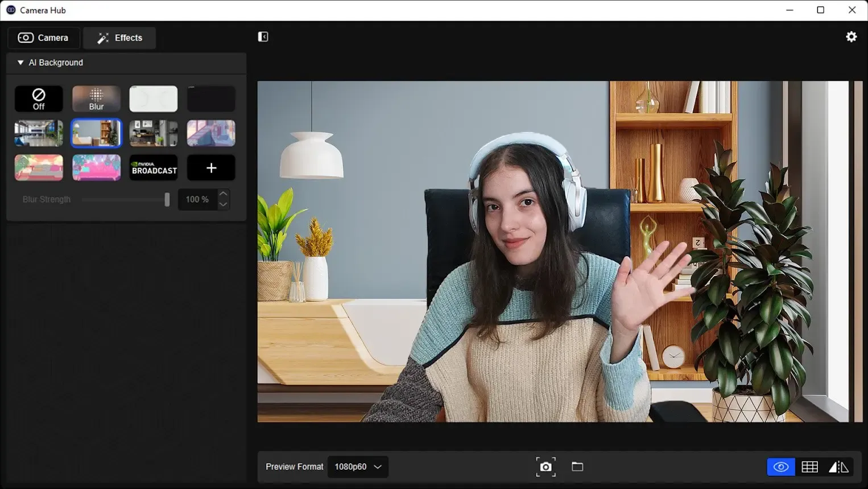This screenshot has height=489, width=868.
Task: Toggle the preview visibility eye button
Action: 780,467
